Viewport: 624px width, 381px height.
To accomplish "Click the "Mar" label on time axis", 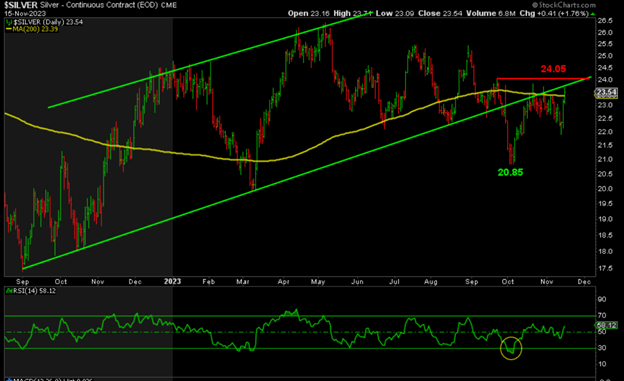I will 243,282.
